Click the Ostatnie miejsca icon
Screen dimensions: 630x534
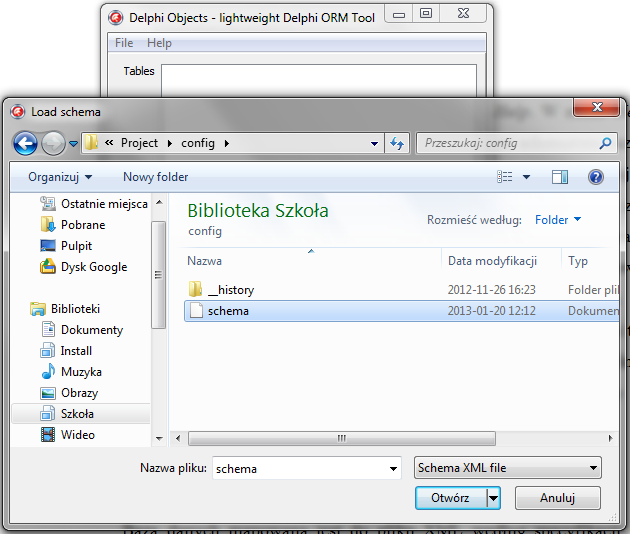click(x=48, y=204)
